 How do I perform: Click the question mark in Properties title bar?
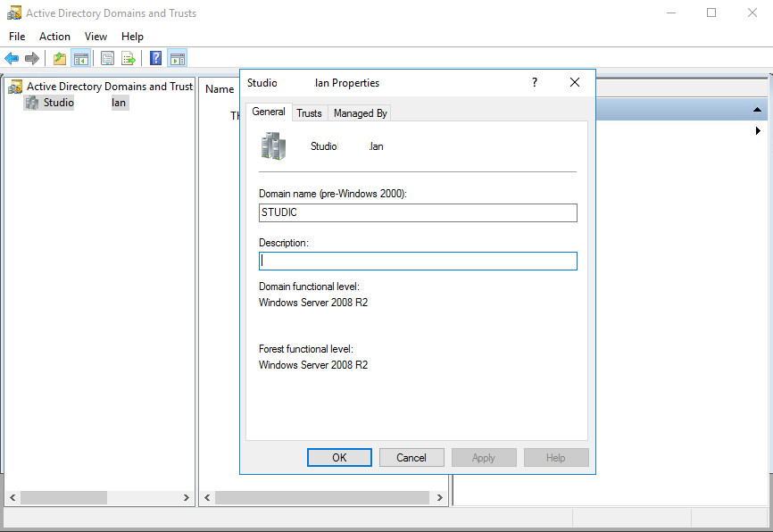(x=535, y=82)
